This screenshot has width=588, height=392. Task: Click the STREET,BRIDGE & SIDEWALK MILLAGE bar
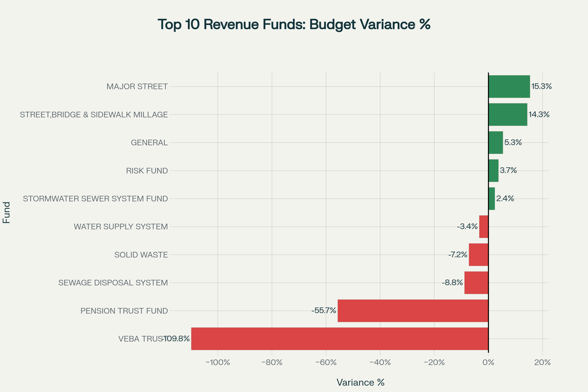tap(507, 114)
